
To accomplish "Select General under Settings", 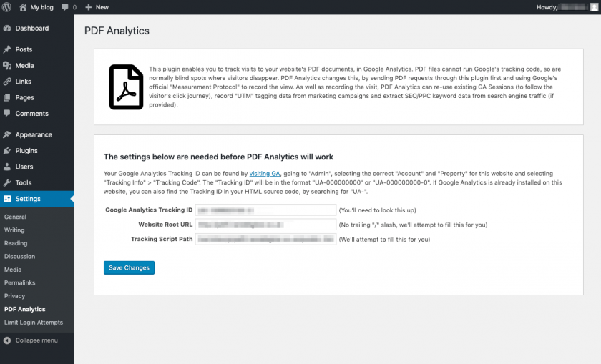I will [15, 217].
